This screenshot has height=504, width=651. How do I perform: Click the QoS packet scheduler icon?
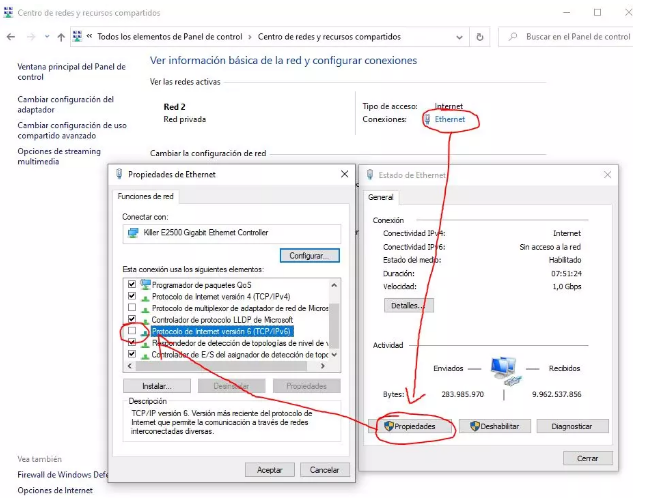[x=146, y=284]
